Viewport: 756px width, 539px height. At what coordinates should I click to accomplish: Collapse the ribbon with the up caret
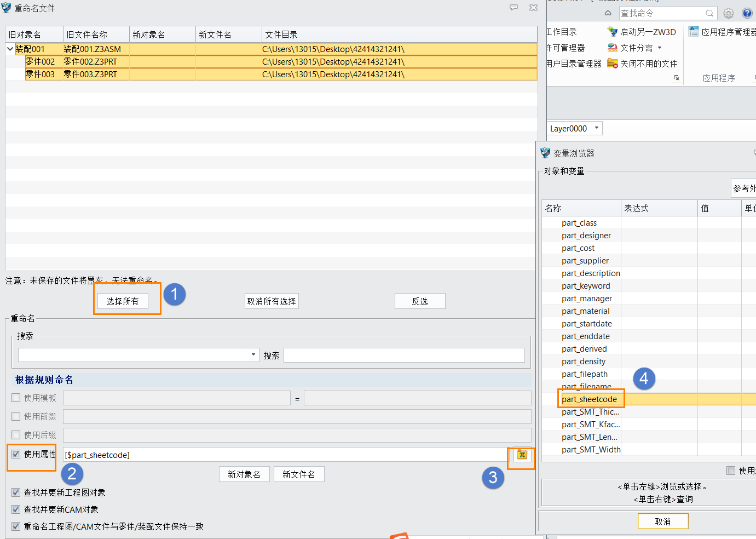click(608, 13)
